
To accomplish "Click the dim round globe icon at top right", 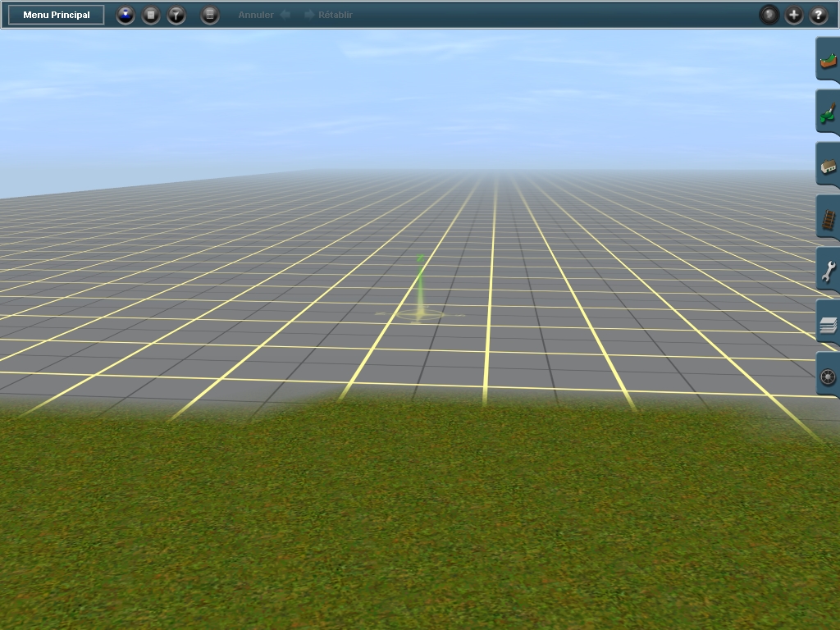I will coord(769,15).
